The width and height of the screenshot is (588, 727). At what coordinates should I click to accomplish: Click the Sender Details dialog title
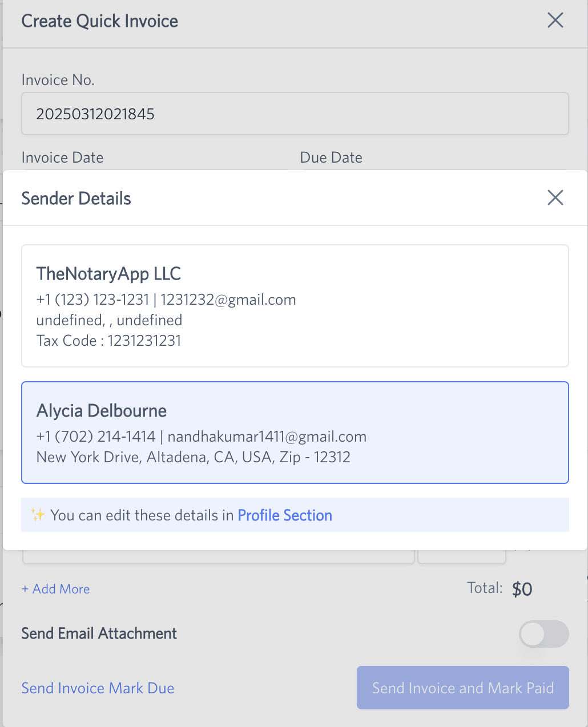(x=76, y=198)
